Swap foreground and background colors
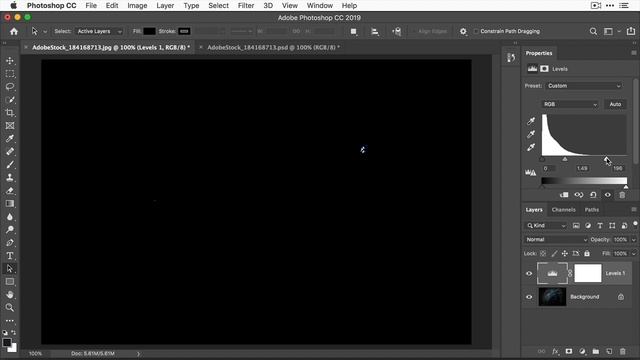The height and width of the screenshot is (360, 640). tap(13, 333)
